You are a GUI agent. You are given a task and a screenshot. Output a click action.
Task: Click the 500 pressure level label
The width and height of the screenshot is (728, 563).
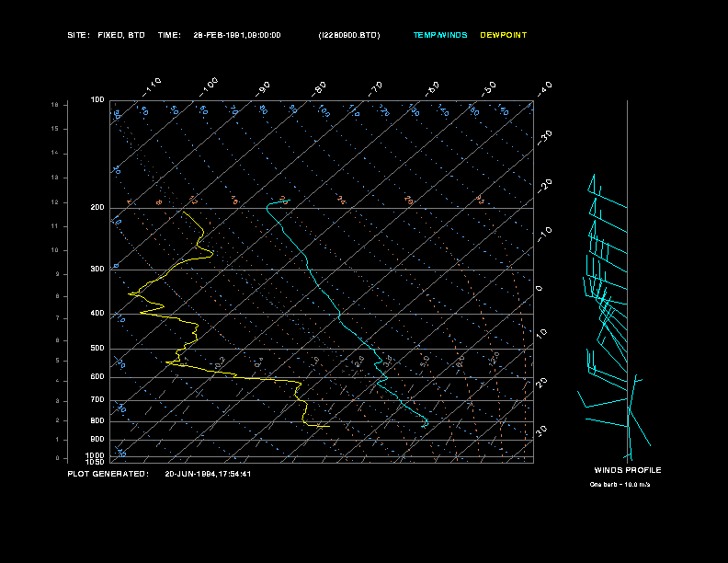(97, 348)
